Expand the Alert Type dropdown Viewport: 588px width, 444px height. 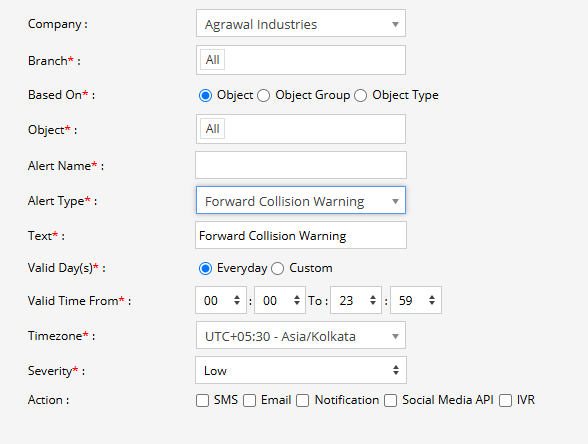coord(301,200)
